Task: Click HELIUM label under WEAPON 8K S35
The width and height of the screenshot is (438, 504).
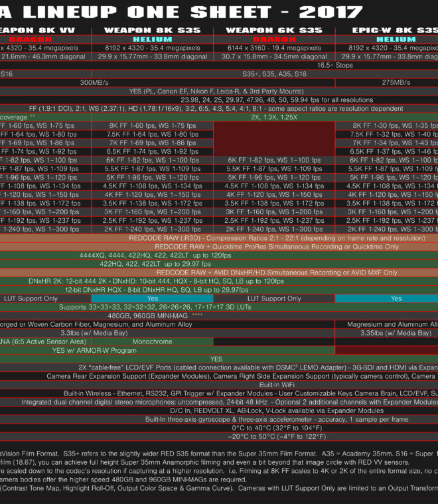Action: coord(153,40)
